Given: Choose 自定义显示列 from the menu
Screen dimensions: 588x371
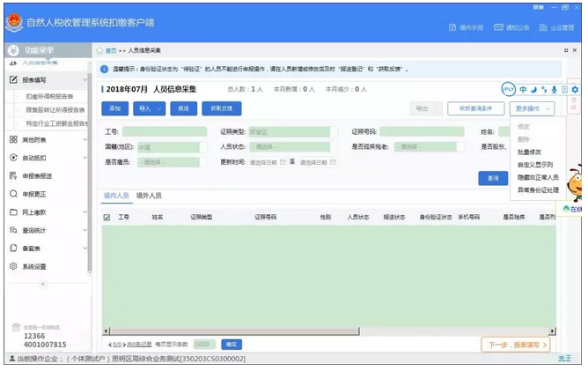Looking at the screenshot, I should [x=535, y=165].
